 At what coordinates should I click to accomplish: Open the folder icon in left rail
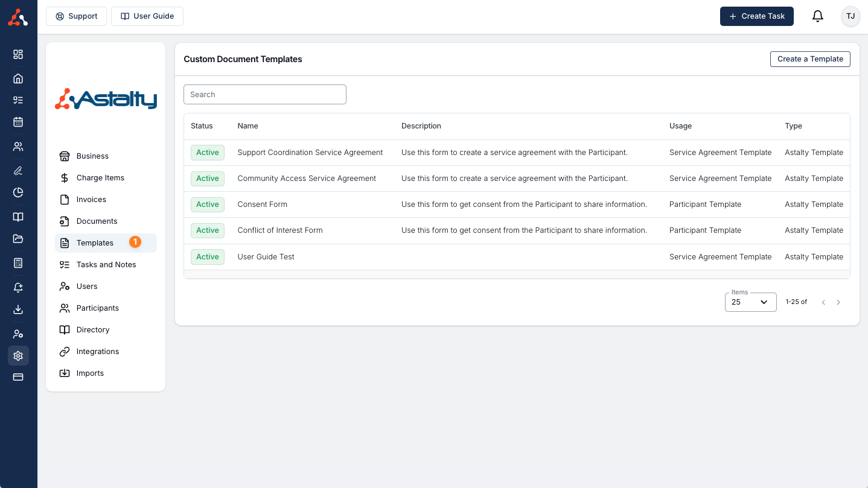(18, 239)
